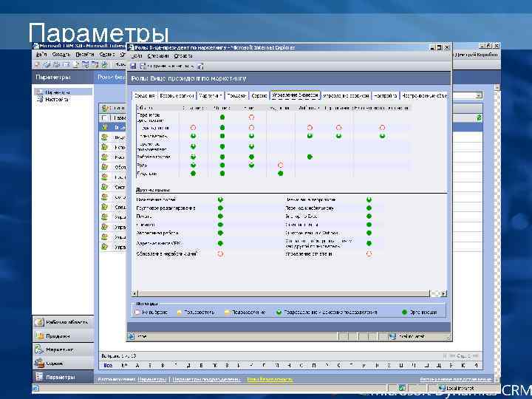
Task: Filter the list by letter Я in the index
Action: 476,366
